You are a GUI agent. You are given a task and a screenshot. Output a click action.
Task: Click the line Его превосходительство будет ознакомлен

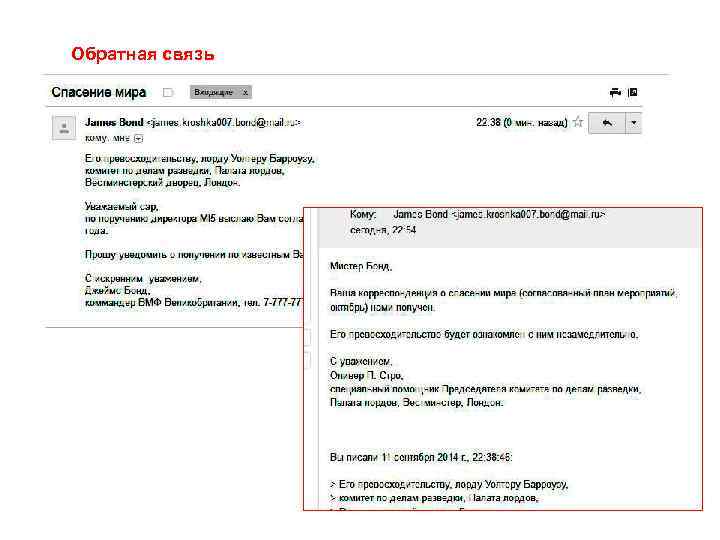(x=484, y=334)
